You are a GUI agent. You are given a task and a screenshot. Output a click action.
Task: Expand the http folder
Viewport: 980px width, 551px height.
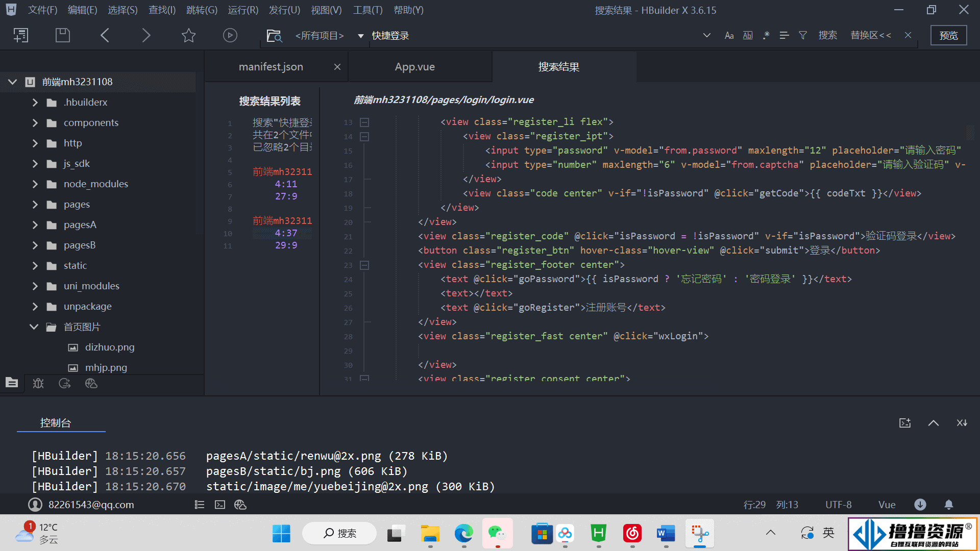pos(35,143)
